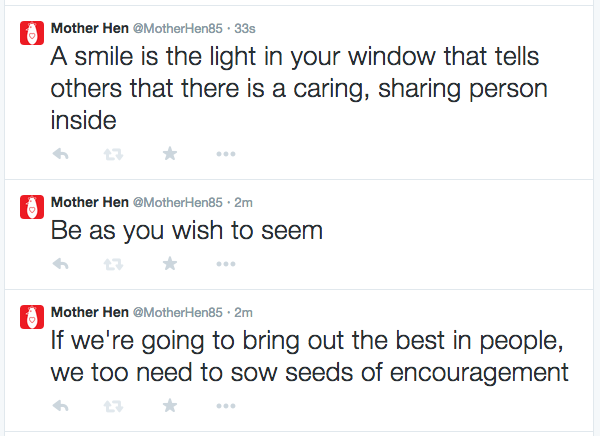View profile picture on third tweet
The image size is (600, 436).
click(32, 317)
